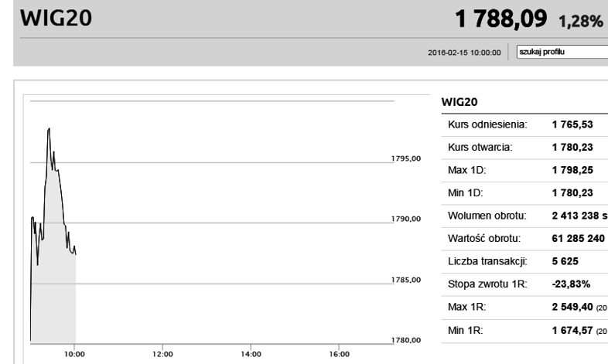Click the Max 1D value 1 798,25
The image size is (608, 364).
pyautogui.click(x=572, y=170)
